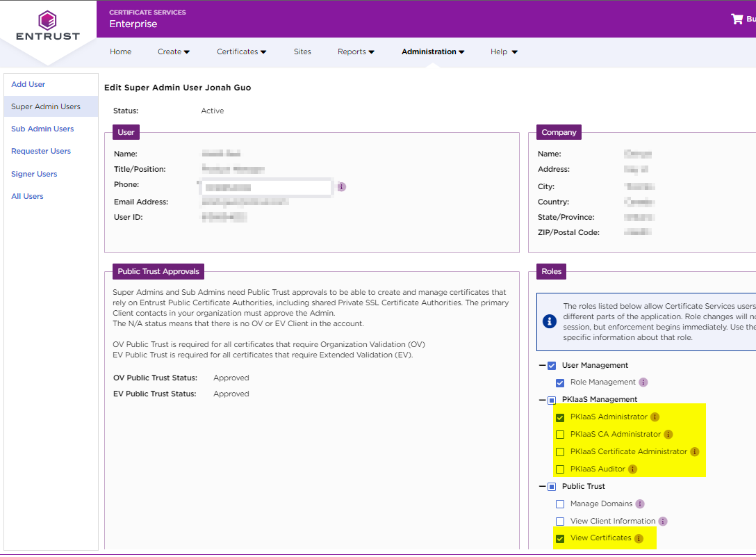Toggle the View Certificates checkbox

click(x=560, y=538)
